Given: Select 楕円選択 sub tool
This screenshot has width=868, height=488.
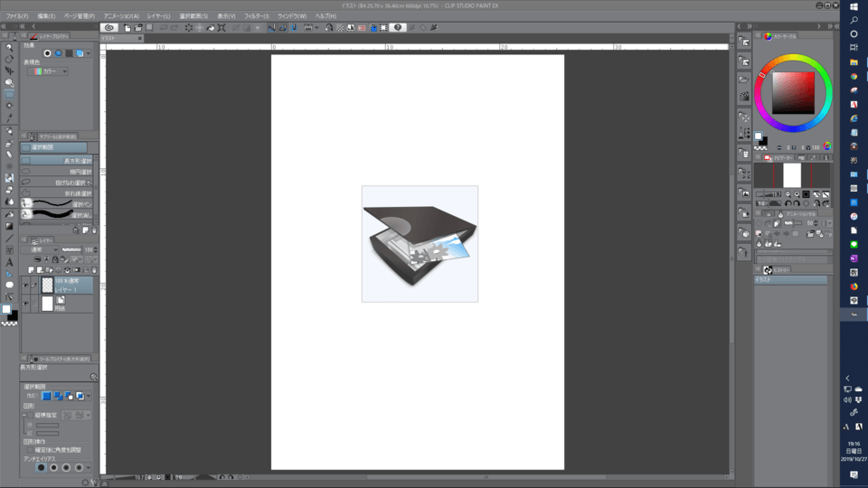Looking at the screenshot, I should click(x=56, y=172).
